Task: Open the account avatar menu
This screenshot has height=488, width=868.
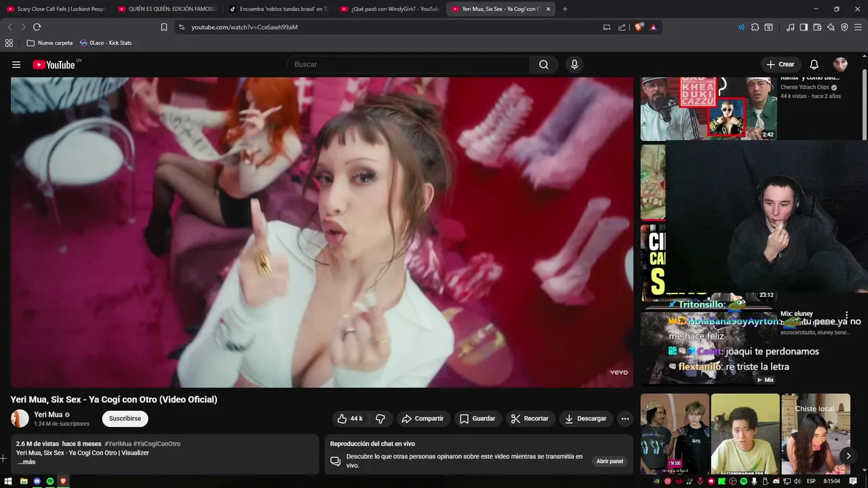Action: (840, 64)
